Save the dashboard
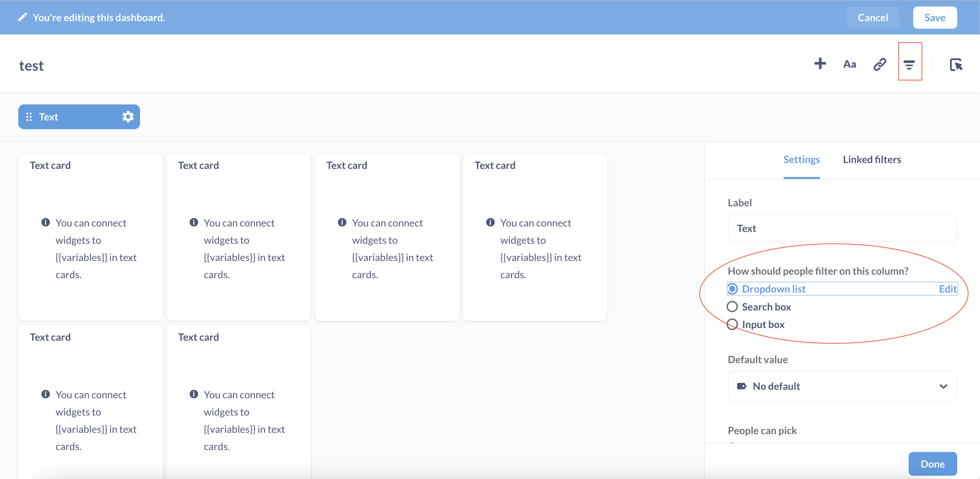The width and height of the screenshot is (980, 479). 935,18
